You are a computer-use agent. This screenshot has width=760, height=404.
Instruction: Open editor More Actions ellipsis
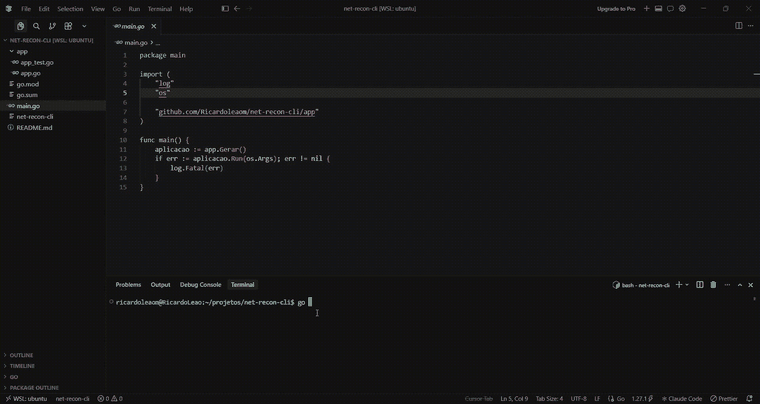(751, 26)
